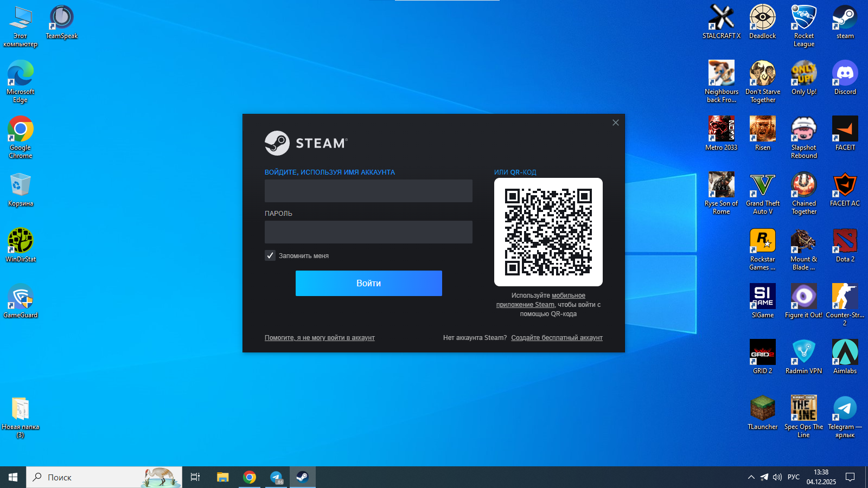Viewport: 868px width, 488px height.
Task: Switch the РУС input language indicator
Action: click(x=794, y=477)
